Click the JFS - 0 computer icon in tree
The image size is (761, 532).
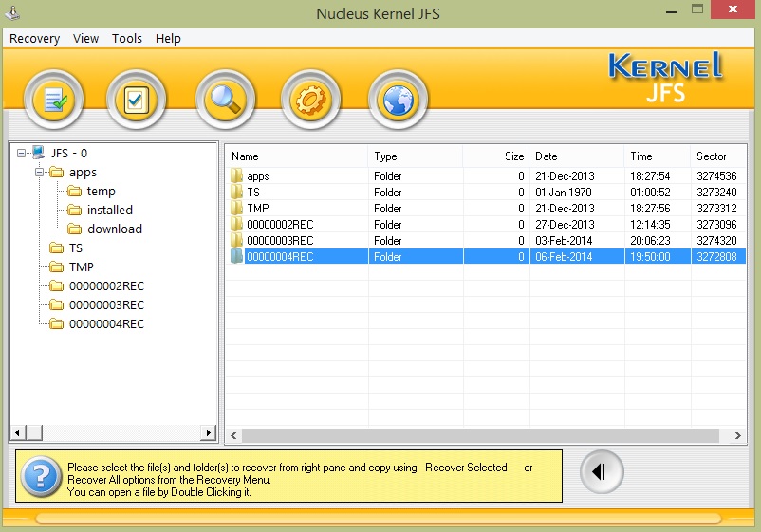(38, 153)
